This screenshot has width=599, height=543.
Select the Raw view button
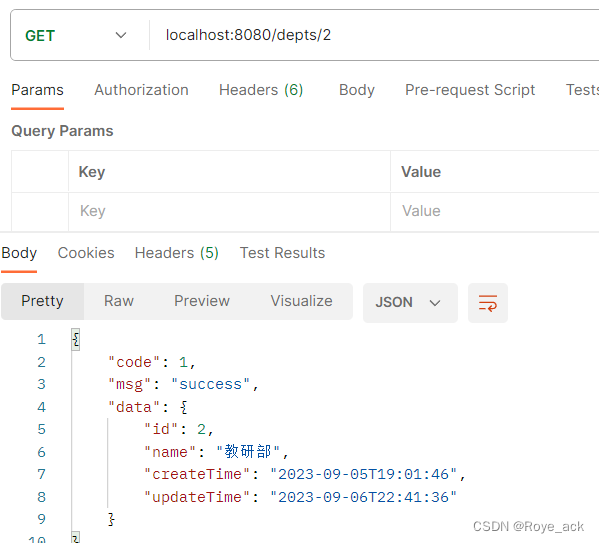(119, 301)
